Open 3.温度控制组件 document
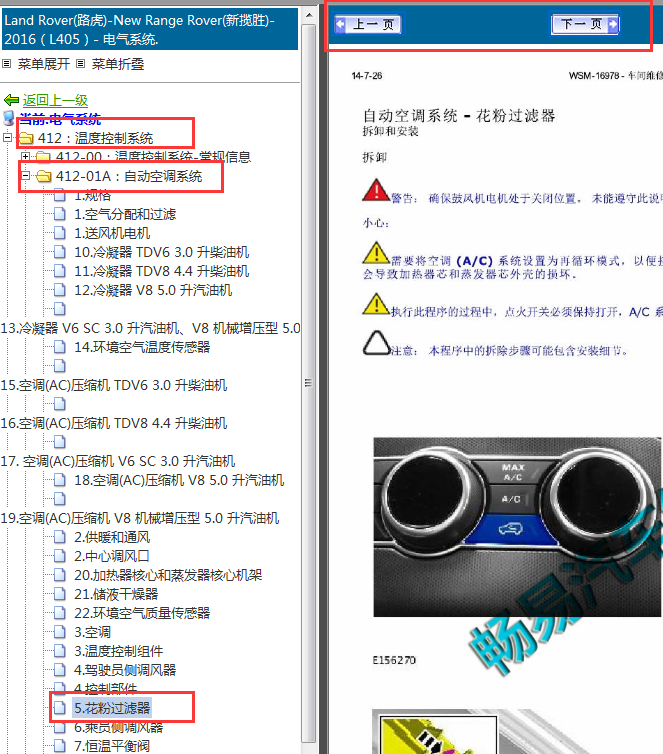Image resolution: width=663 pixels, height=754 pixels. click(118, 651)
